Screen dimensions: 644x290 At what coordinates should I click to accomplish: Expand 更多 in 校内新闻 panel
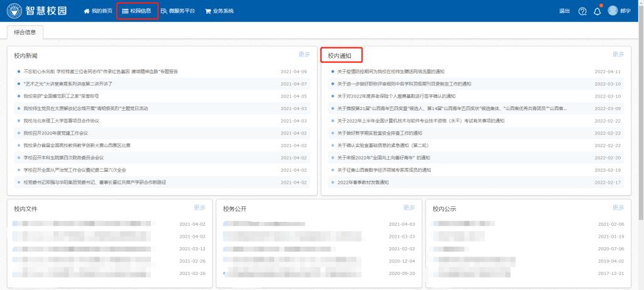(304, 55)
